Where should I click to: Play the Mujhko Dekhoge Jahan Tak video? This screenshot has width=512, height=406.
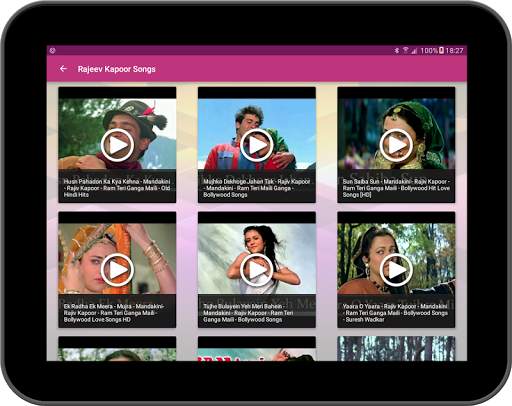(x=256, y=145)
